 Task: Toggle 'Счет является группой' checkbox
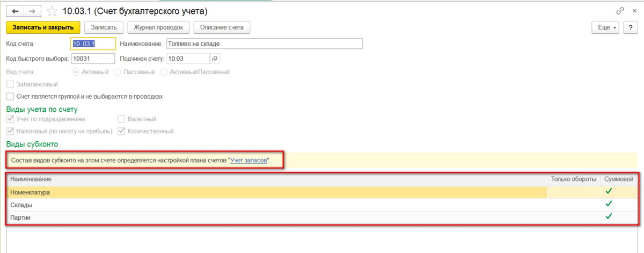(10, 97)
